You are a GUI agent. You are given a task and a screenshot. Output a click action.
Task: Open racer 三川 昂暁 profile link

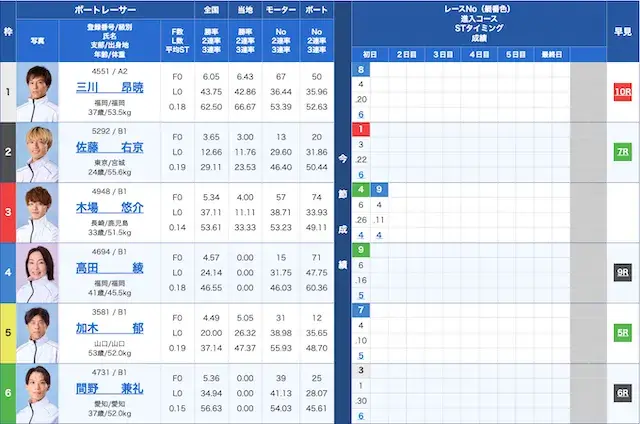click(109, 88)
